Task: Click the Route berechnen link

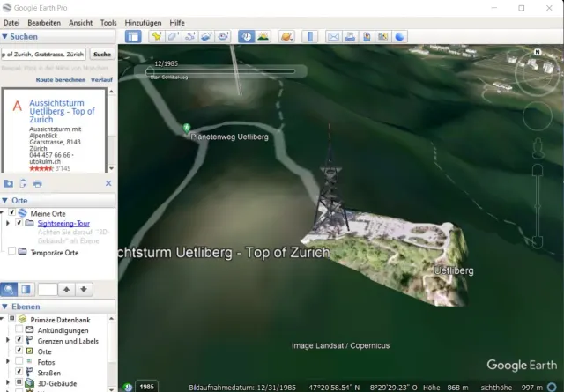Action: (x=60, y=79)
